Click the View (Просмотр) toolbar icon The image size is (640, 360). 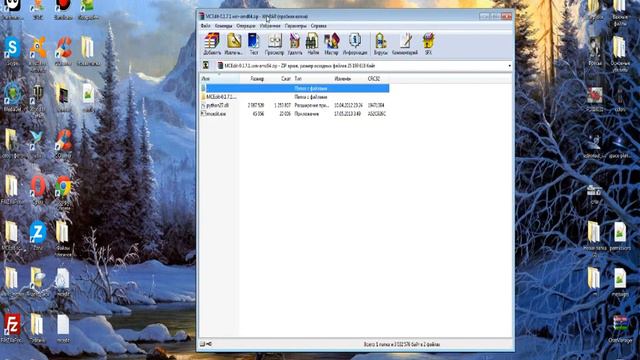274,44
